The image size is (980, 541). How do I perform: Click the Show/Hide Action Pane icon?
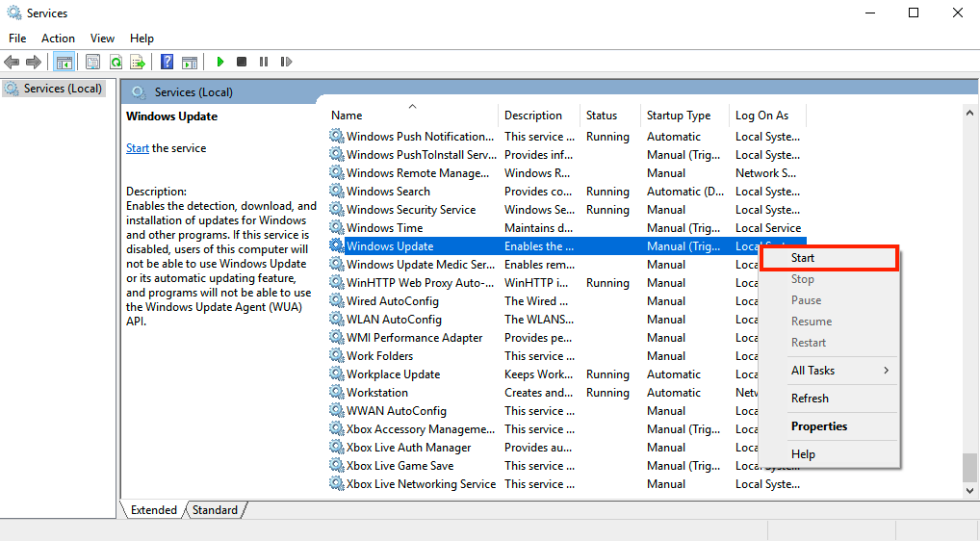pyautogui.click(x=190, y=62)
